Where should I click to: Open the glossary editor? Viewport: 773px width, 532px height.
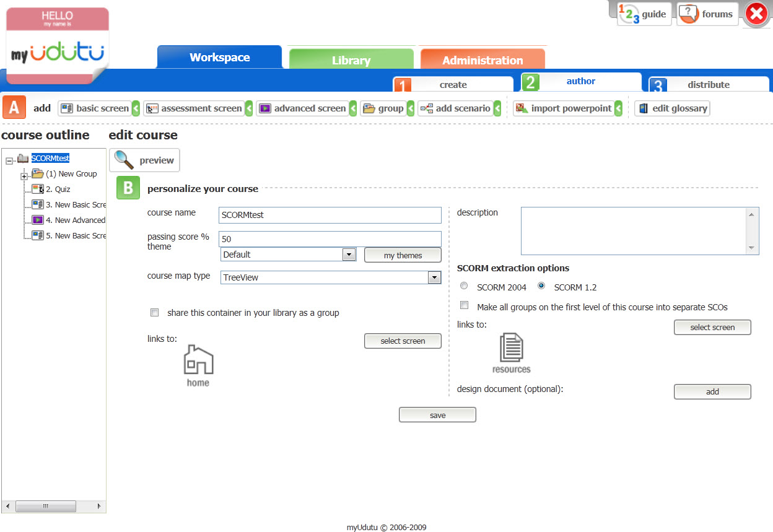tap(672, 108)
